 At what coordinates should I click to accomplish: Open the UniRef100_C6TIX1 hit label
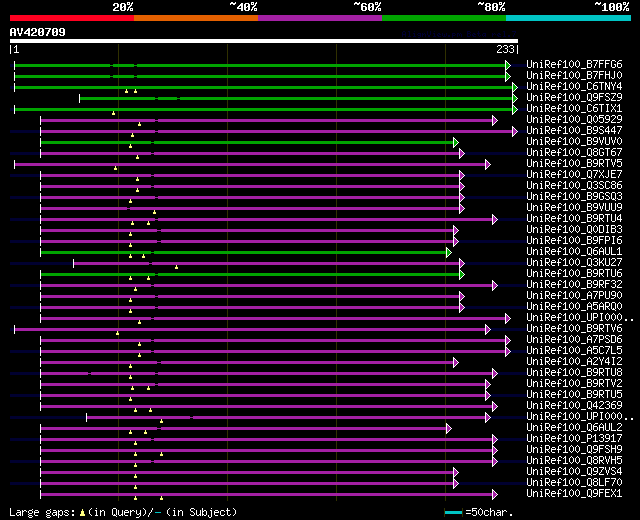[x=574, y=109]
